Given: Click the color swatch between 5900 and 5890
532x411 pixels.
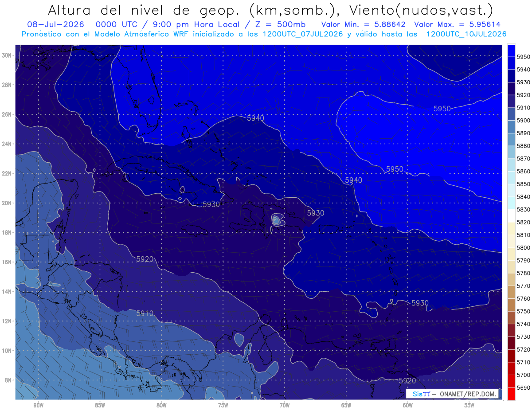Looking at the screenshot, I should tap(511, 127).
